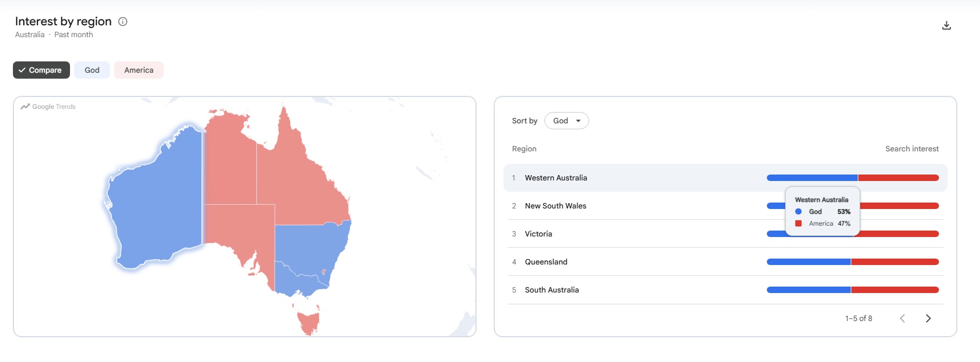The height and width of the screenshot is (362, 980).
Task: Open the Sort by God dropdown
Action: click(x=566, y=121)
